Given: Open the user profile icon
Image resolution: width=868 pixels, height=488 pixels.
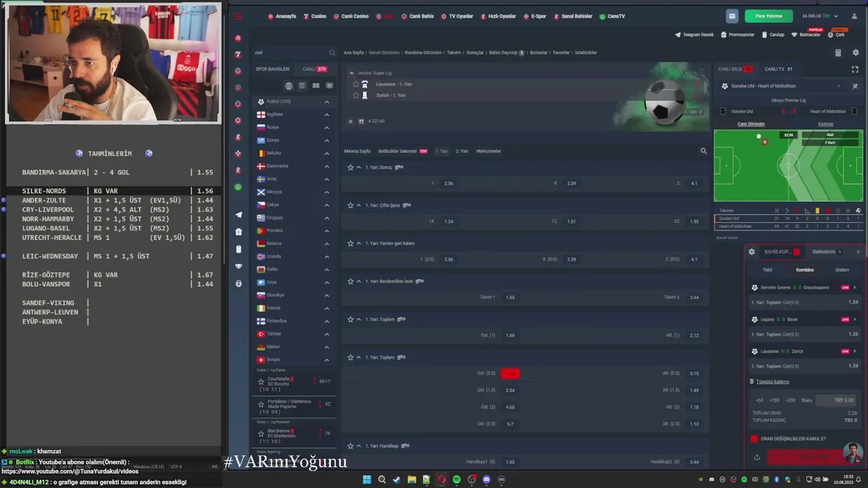Looking at the screenshot, I should pos(854,16).
